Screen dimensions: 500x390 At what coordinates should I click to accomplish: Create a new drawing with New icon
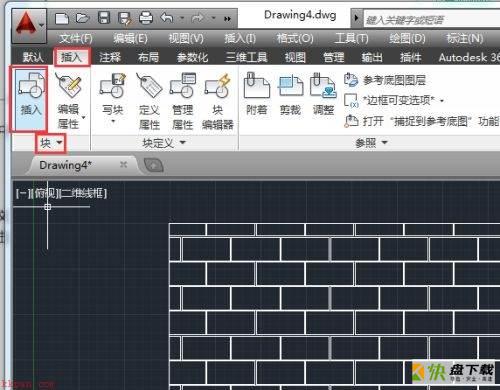[62, 18]
